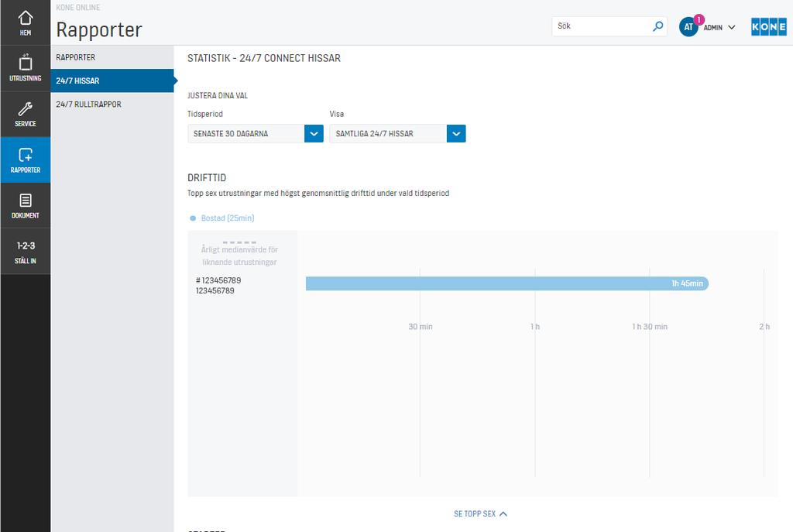Click Årligt medianvärde legend text
The height and width of the screenshot is (532, 793).
click(240, 256)
